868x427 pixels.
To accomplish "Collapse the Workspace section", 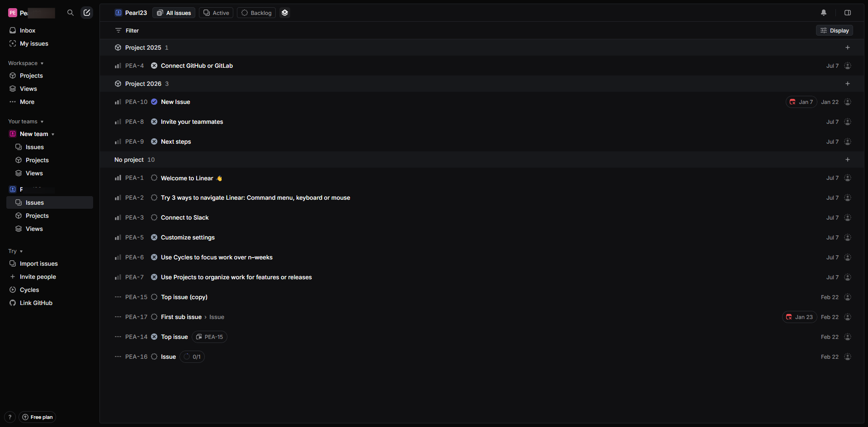I will [x=42, y=64].
